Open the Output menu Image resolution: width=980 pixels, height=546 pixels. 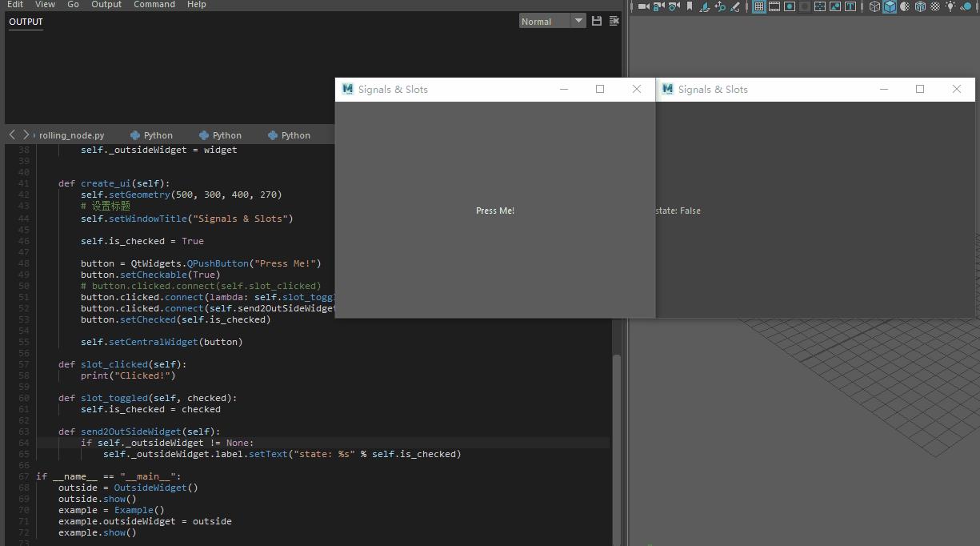coord(106,5)
